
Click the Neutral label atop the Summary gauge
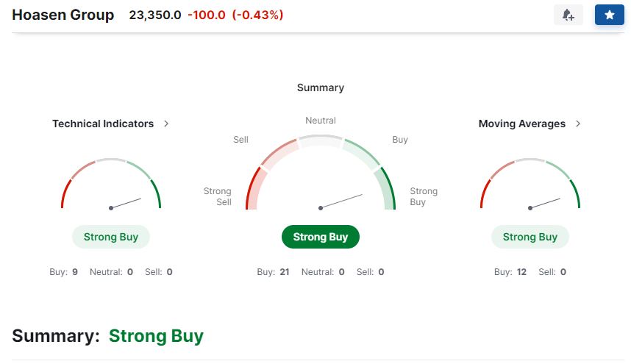321,121
